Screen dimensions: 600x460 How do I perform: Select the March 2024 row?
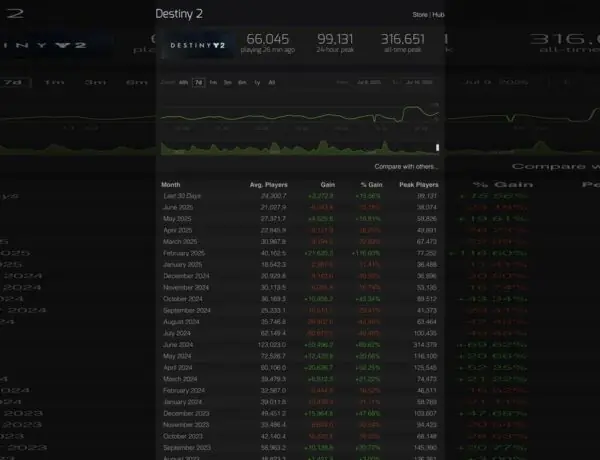point(300,379)
